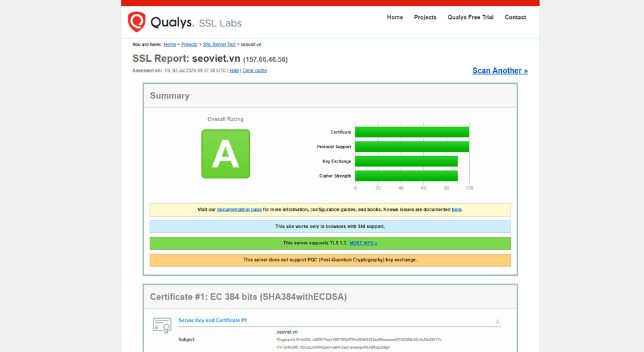Click Scan Another link
Viewport: 644px width, 352px height.
(x=500, y=71)
